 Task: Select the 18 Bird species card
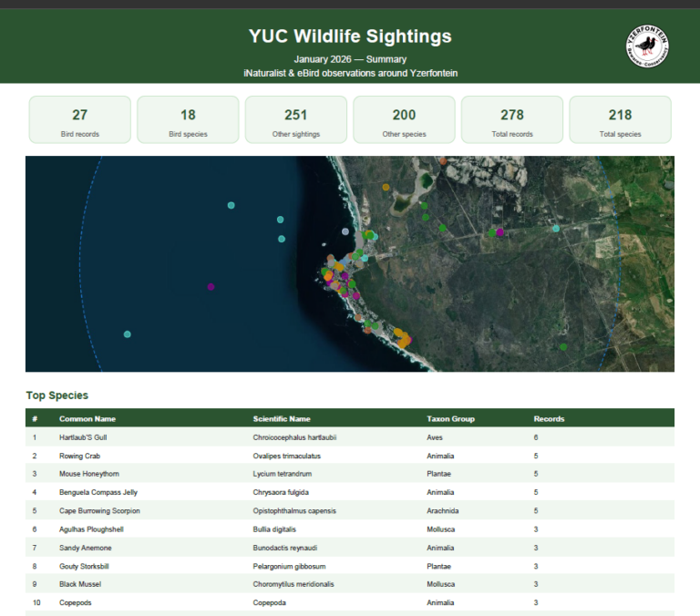coord(188,119)
